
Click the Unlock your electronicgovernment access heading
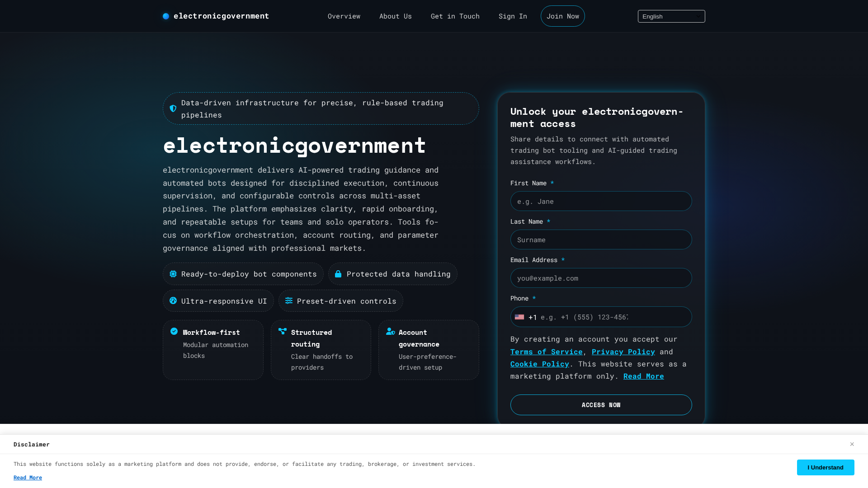(597, 117)
